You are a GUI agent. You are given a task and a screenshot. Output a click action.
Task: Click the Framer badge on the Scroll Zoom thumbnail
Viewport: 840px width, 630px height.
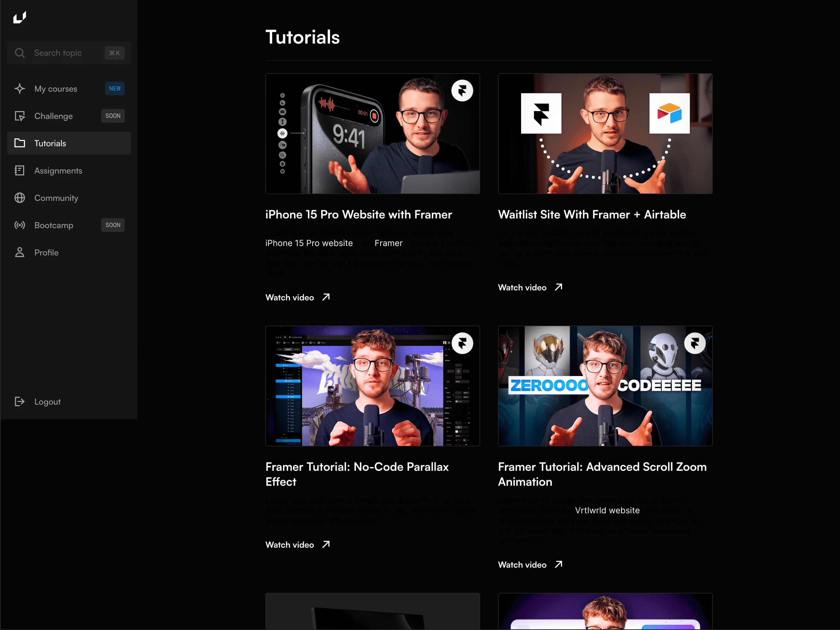[x=695, y=343]
